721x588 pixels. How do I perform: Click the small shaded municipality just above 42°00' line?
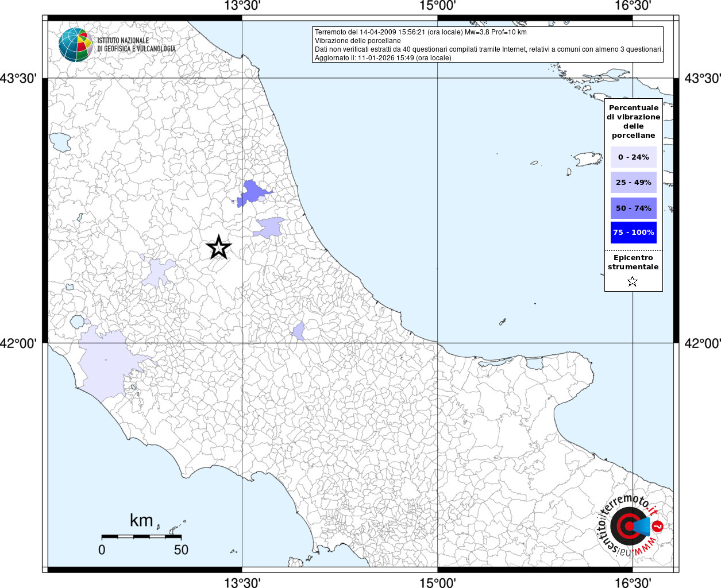pos(299,331)
